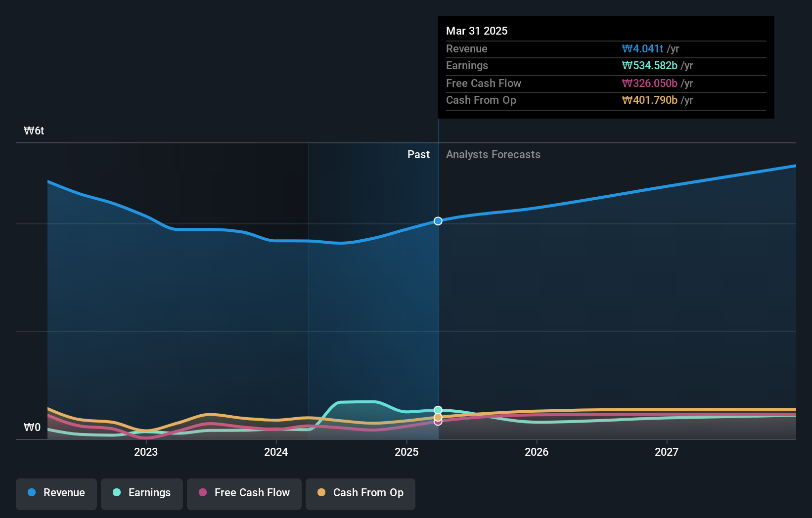This screenshot has width=812, height=518.
Task: Select the Earnings data point marker on the chart
Action: coord(437,409)
